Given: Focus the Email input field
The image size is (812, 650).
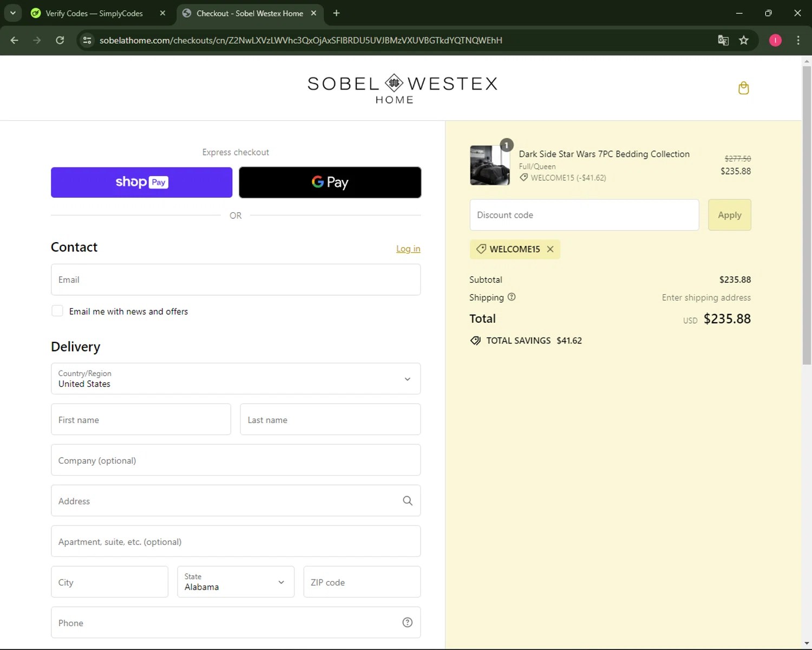Looking at the screenshot, I should click(235, 279).
